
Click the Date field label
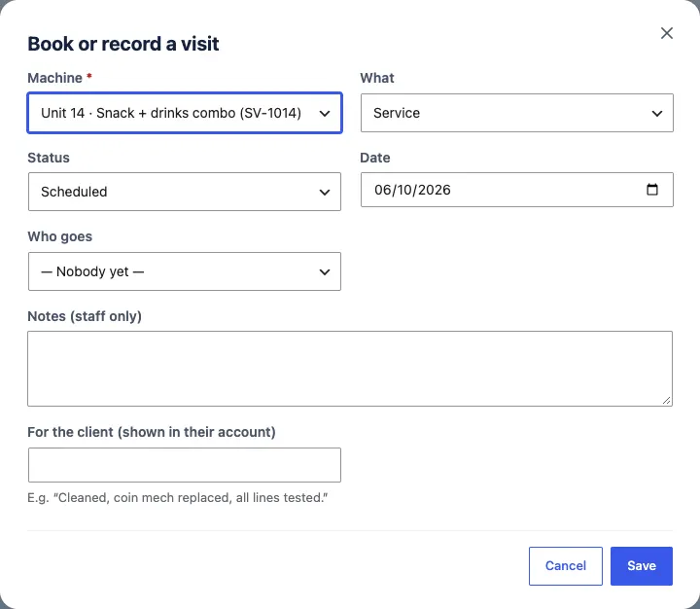[x=375, y=158]
